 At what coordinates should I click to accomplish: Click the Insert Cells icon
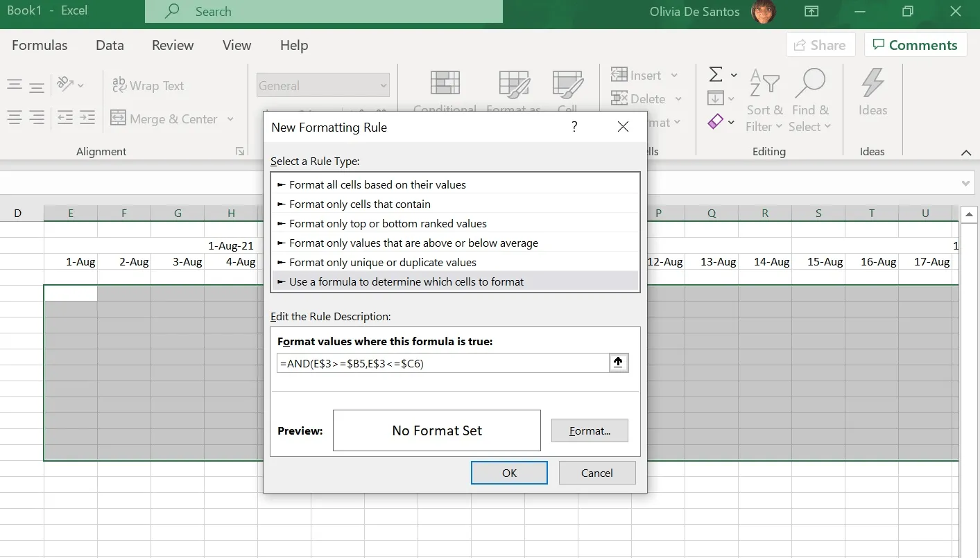(619, 75)
